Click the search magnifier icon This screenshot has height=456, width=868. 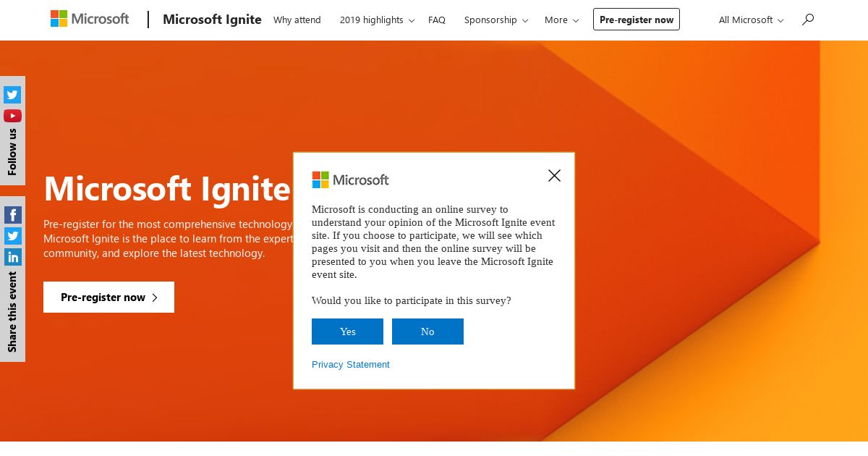click(808, 20)
